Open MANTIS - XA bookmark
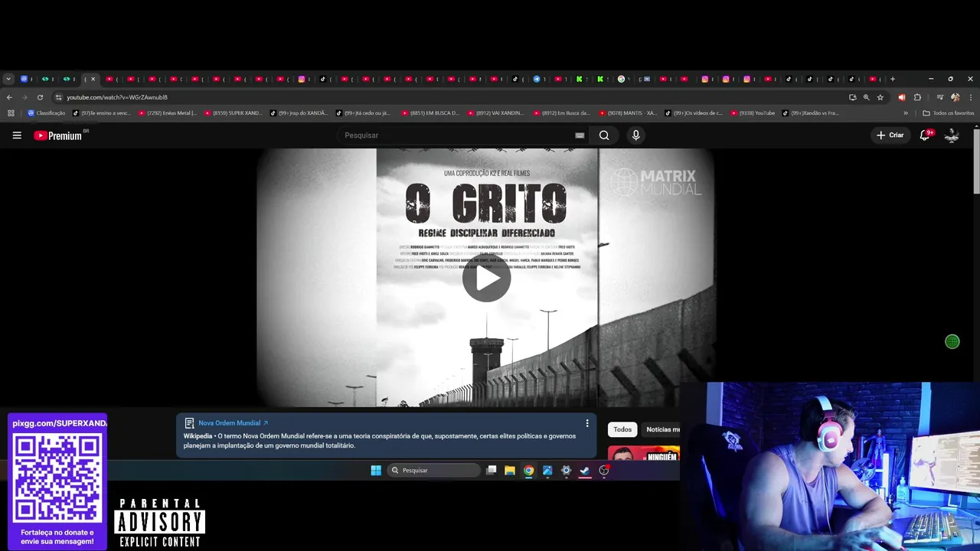The width and height of the screenshot is (980, 551). click(629, 113)
